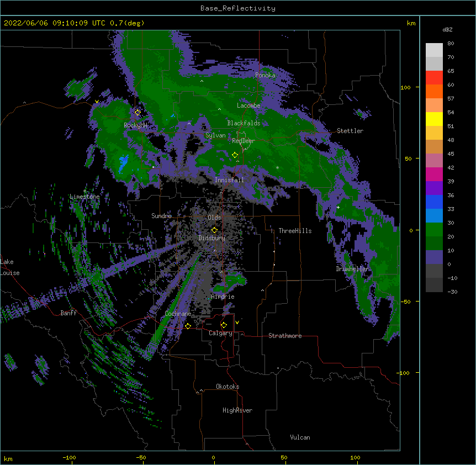Click the Airdrie city label
This screenshot has width=476, height=465.
pos(223,297)
